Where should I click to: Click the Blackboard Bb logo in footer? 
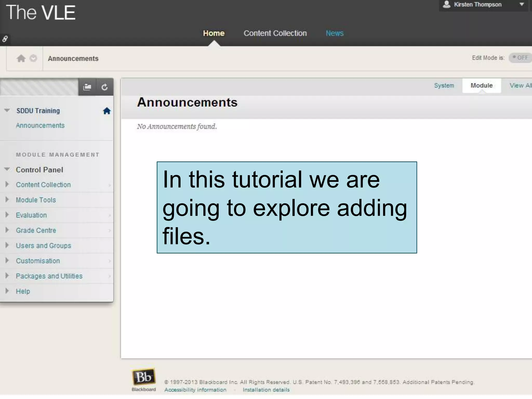tap(144, 377)
